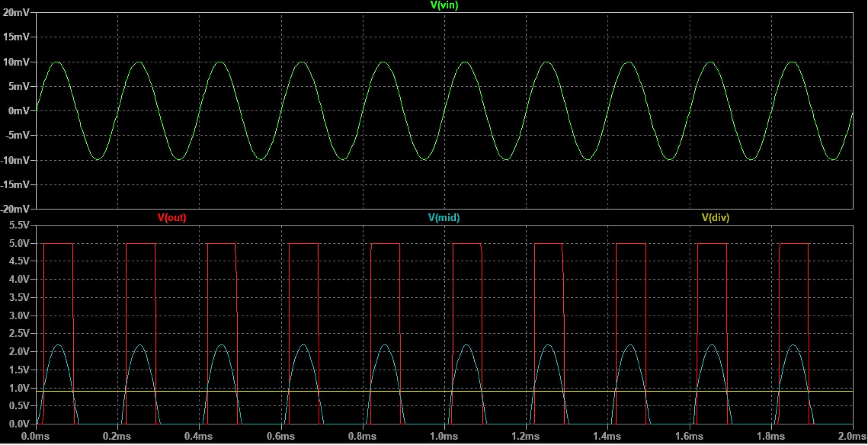The image size is (868, 445).
Task: Click the V(div) trace label
Action: coord(716,218)
